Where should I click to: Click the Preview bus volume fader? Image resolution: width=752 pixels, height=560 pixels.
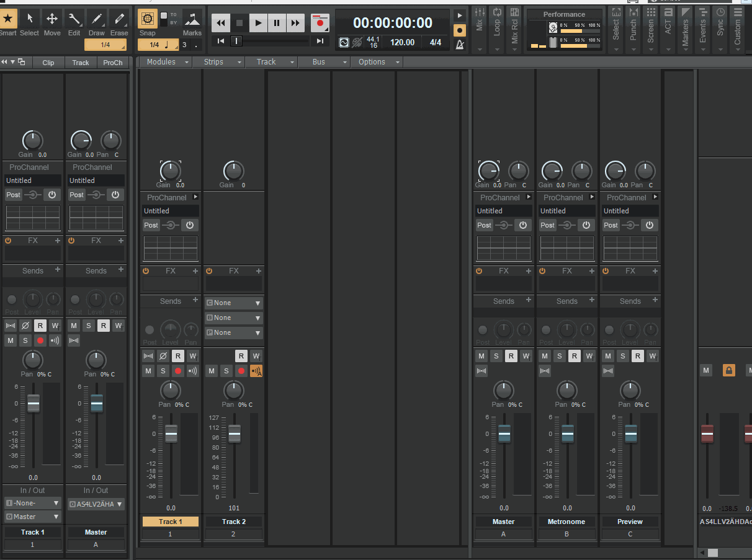click(631, 433)
